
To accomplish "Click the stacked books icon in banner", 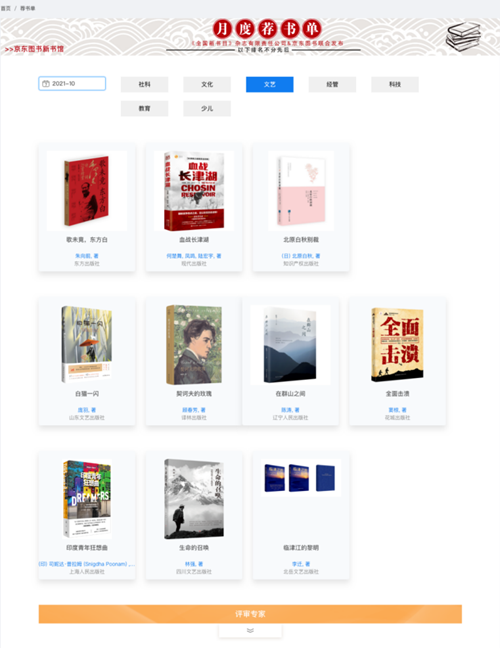I will (464, 36).
